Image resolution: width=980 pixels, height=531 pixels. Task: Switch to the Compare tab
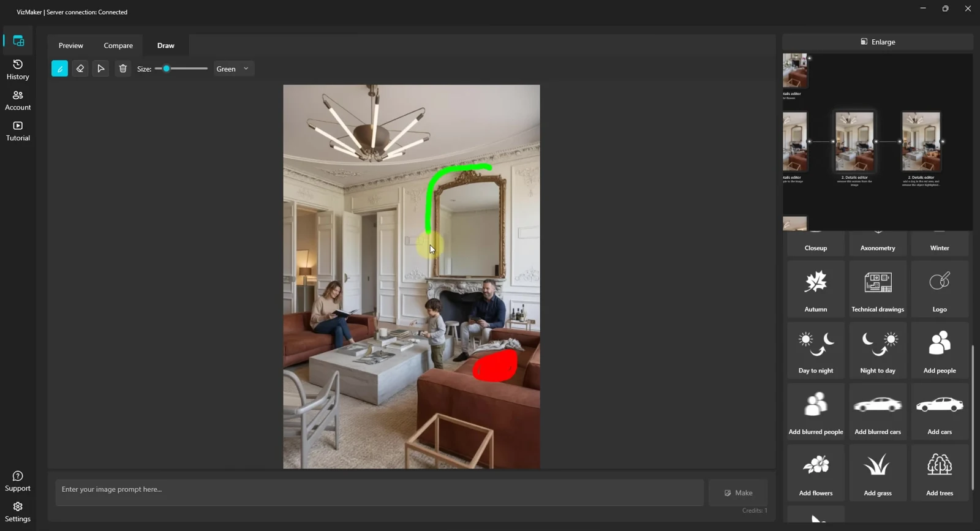118,45
